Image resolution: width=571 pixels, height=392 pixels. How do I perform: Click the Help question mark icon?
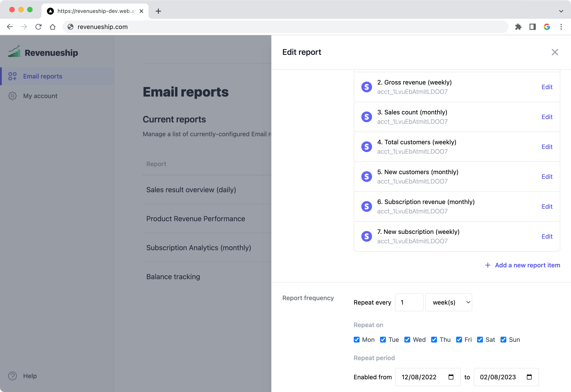coord(12,376)
